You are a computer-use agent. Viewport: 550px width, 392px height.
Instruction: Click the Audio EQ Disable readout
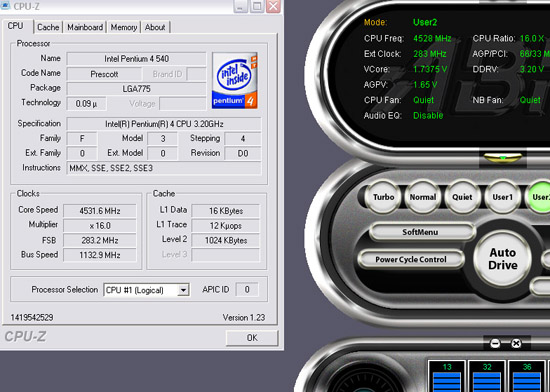pyautogui.click(x=428, y=115)
